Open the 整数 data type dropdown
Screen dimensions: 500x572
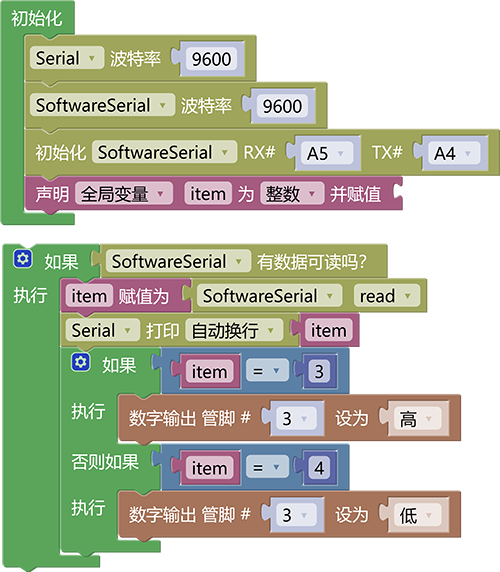pyautogui.click(x=292, y=193)
